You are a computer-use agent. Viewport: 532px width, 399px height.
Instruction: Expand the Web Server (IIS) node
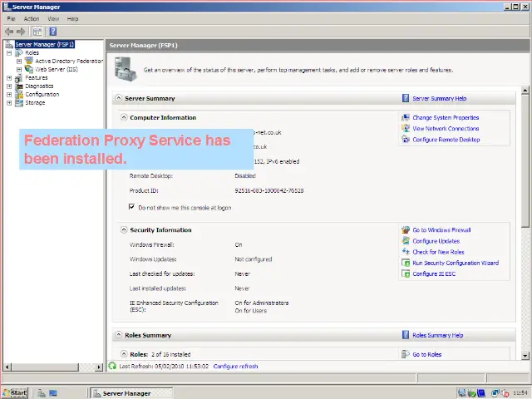pos(19,70)
